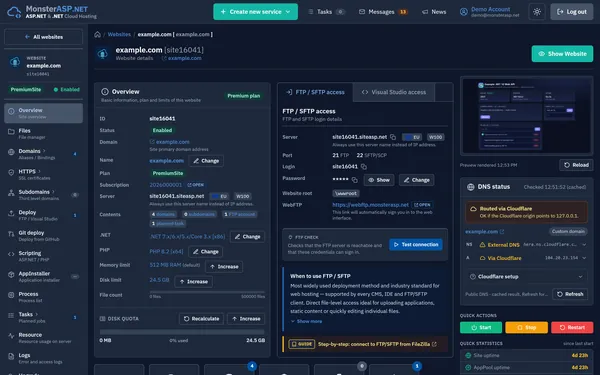Click the website globe icon beside title
600x375 pixels.
coord(103,54)
